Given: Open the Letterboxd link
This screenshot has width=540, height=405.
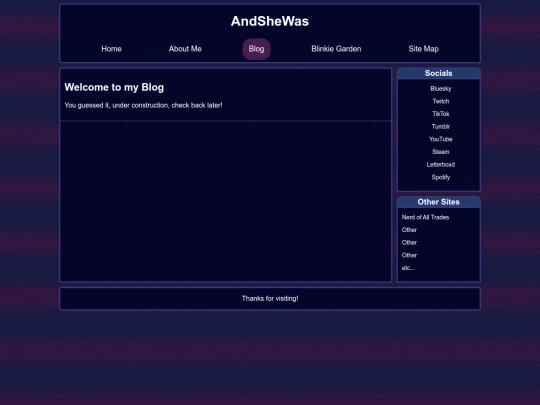Looking at the screenshot, I should [x=440, y=165].
